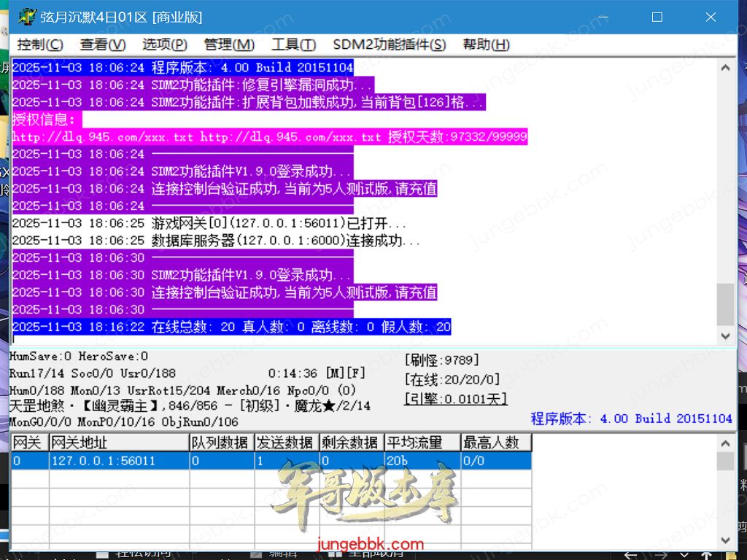This screenshot has width=747, height=560.
Task: Click the gateway table scroll-down arrow
Action: click(725, 540)
